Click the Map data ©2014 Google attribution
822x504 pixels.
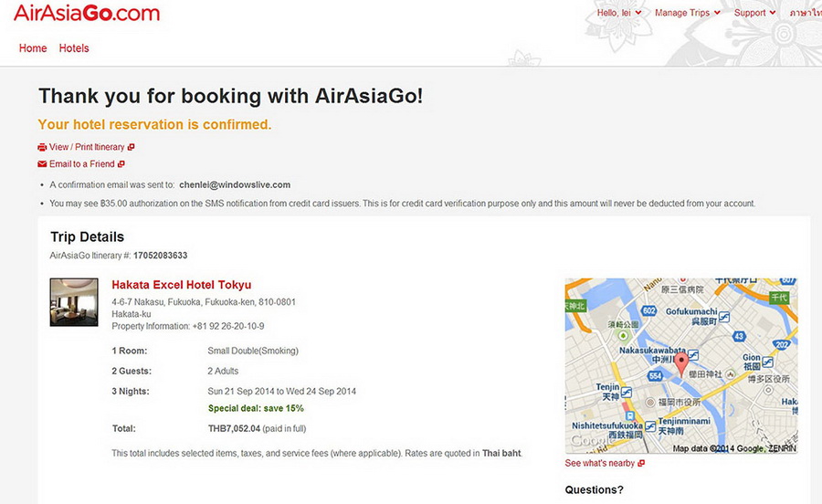point(734,448)
